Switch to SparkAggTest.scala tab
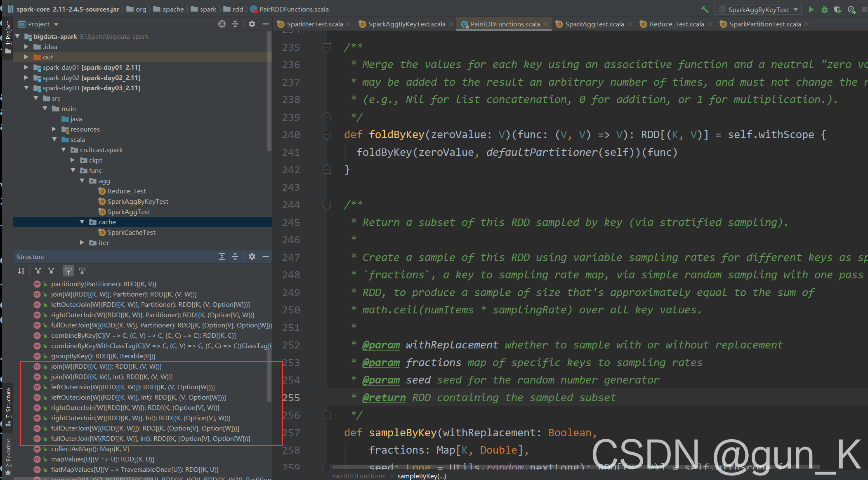Screen dimensions: 868x480 pyautogui.click(x=594, y=24)
